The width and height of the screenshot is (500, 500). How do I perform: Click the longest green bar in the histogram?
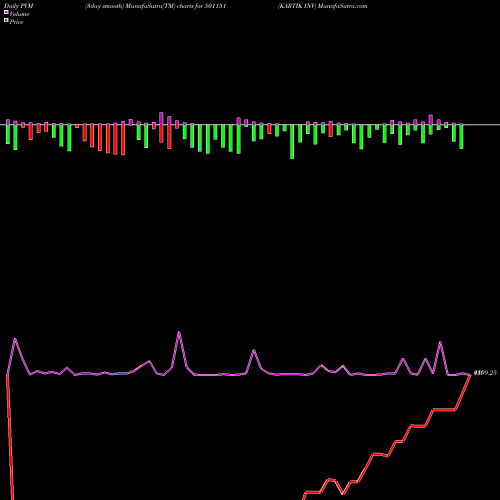[292, 141]
